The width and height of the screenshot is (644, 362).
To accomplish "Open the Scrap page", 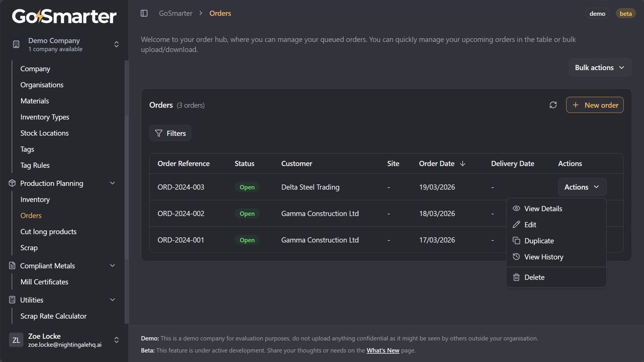I will [29, 248].
